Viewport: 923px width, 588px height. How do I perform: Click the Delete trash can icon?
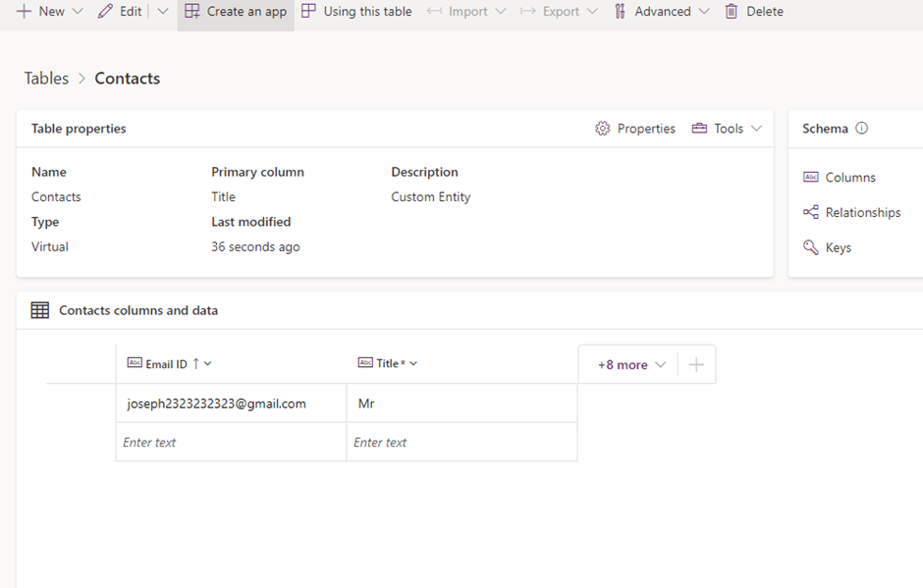coord(731,12)
